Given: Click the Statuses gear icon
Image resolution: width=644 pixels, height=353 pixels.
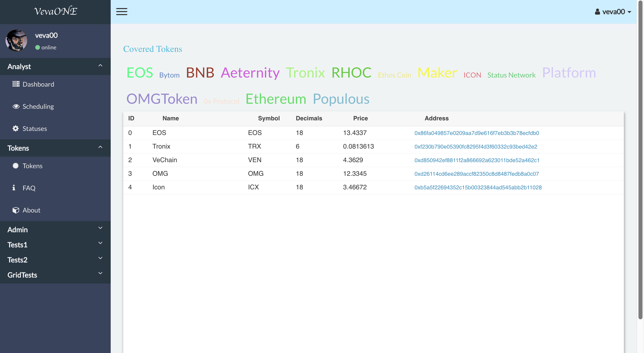Looking at the screenshot, I should tap(16, 128).
